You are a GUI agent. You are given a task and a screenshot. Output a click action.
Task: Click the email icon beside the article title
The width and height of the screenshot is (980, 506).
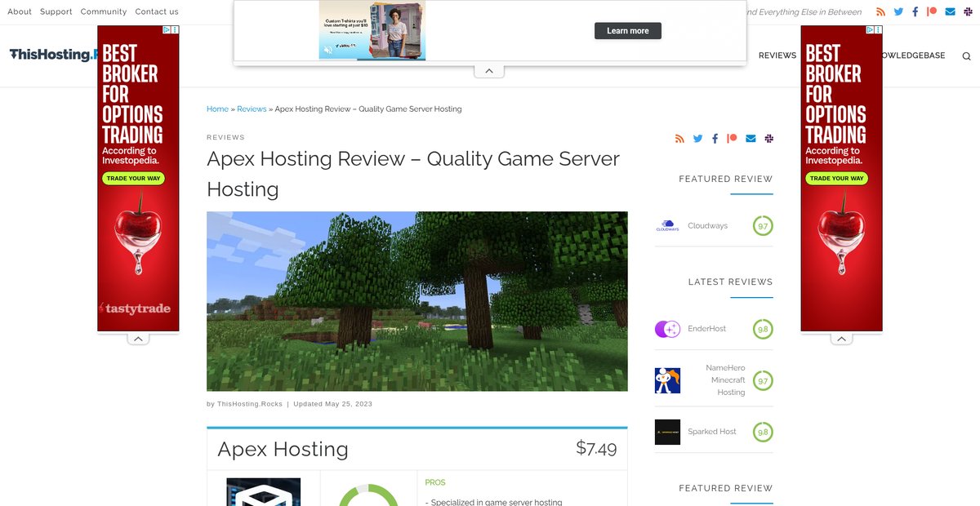click(x=751, y=139)
